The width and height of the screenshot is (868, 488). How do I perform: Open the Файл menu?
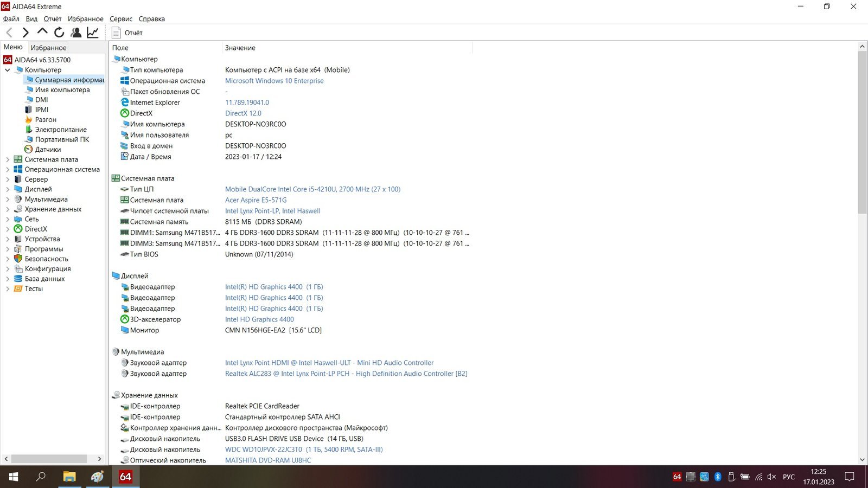(x=11, y=19)
